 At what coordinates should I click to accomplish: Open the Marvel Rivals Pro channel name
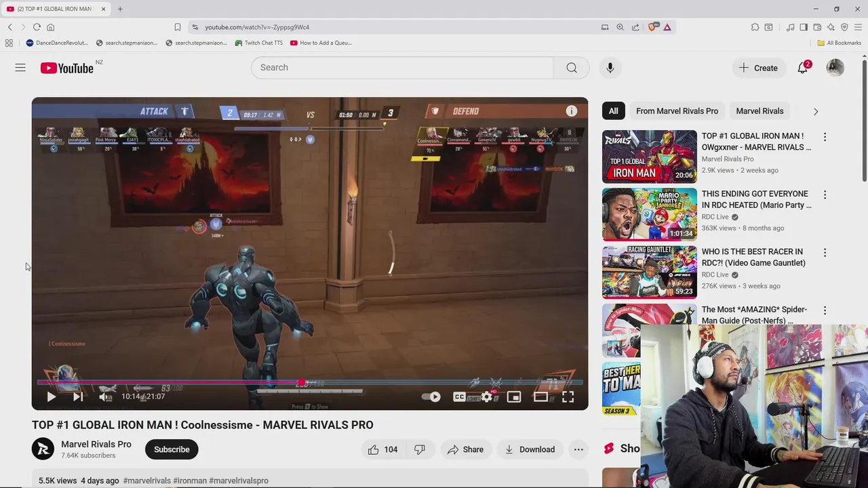click(x=96, y=445)
